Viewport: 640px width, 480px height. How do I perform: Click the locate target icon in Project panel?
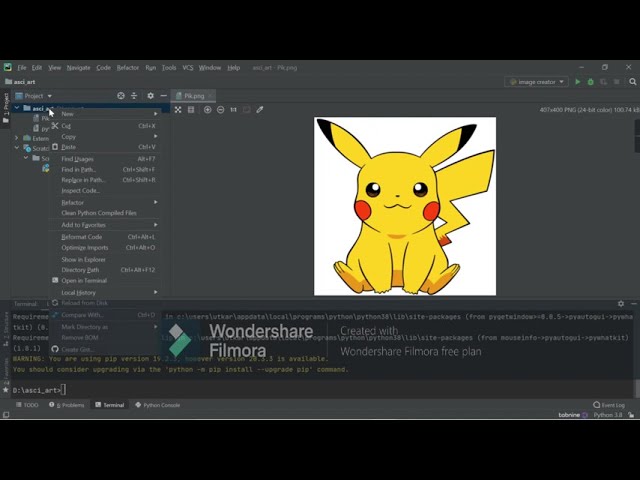121,96
